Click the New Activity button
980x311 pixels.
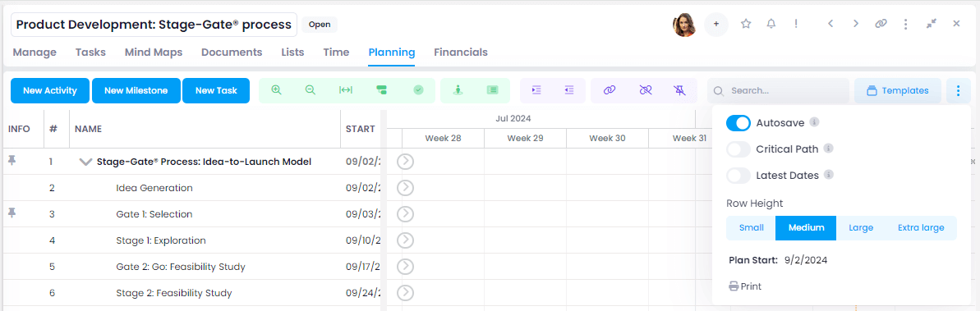[x=50, y=90]
